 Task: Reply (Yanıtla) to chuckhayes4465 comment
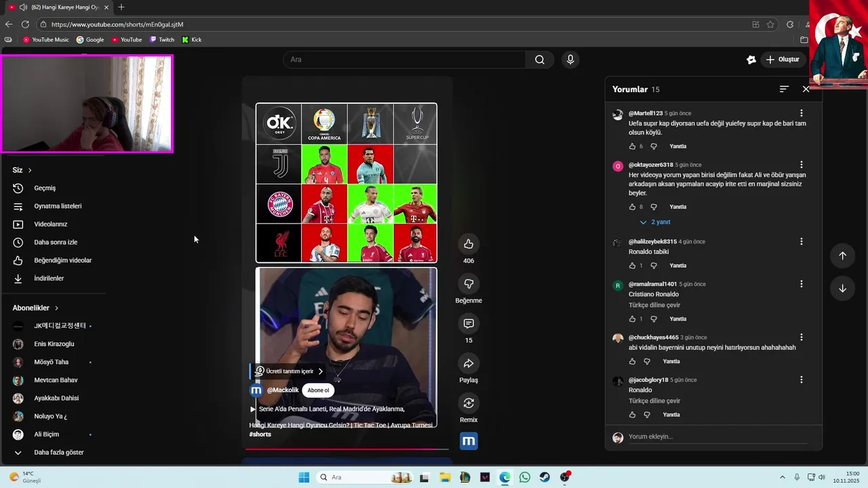(x=671, y=361)
